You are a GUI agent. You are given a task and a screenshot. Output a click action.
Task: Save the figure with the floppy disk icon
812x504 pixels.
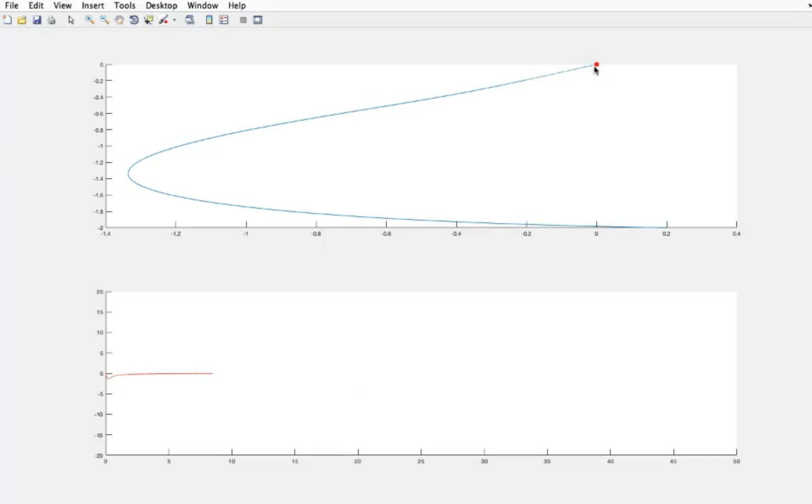[37, 20]
